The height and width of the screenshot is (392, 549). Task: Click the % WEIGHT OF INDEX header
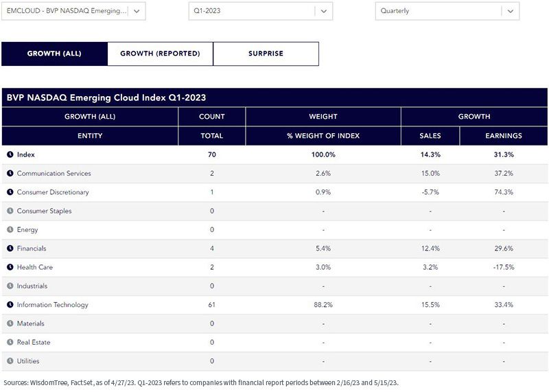point(323,136)
